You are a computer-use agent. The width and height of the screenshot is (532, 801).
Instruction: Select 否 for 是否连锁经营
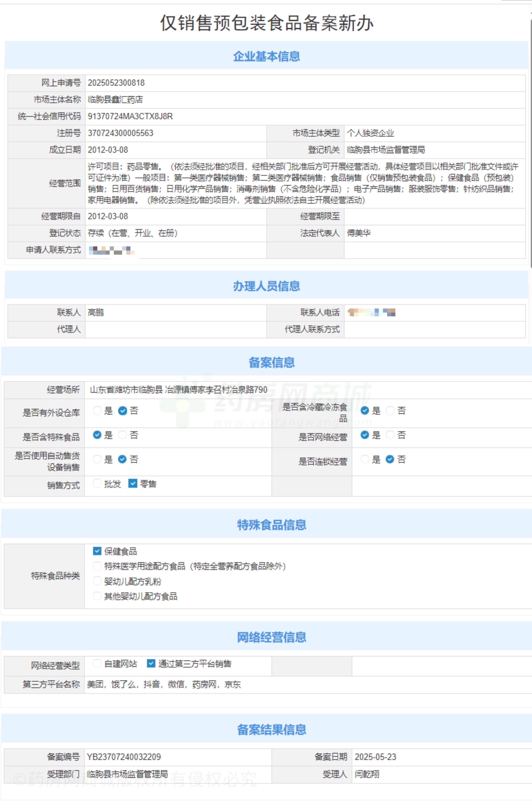(390, 459)
